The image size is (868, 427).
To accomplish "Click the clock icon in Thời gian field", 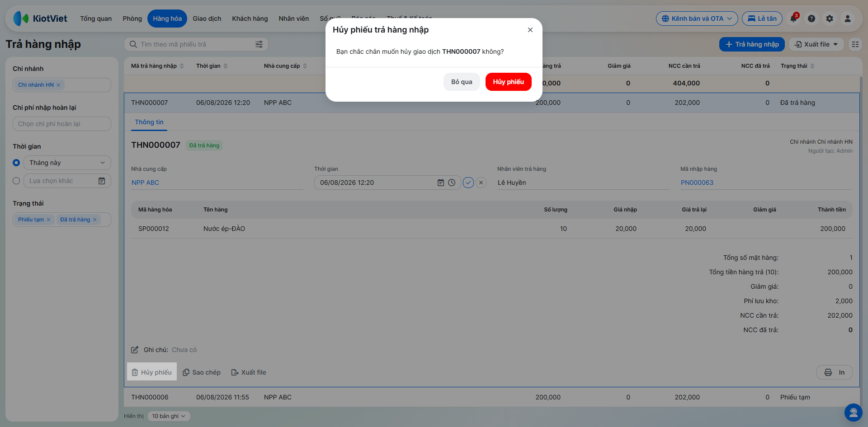I will pyautogui.click(x=452, y=183).
